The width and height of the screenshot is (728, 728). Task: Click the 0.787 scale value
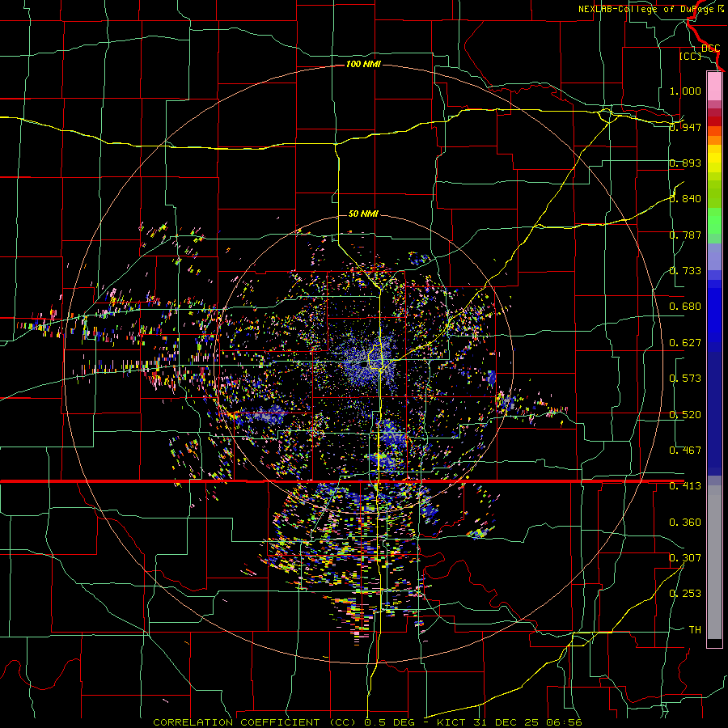coord(685,235)
